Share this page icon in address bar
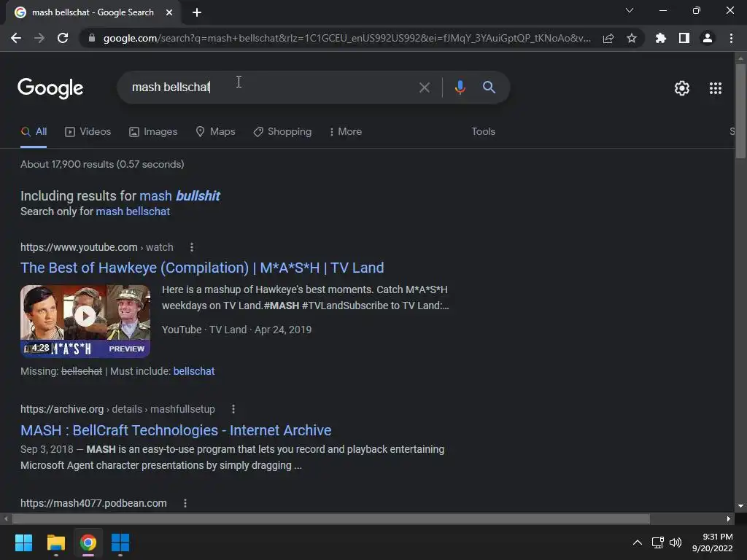747x560 pixels. pos(608,38)
